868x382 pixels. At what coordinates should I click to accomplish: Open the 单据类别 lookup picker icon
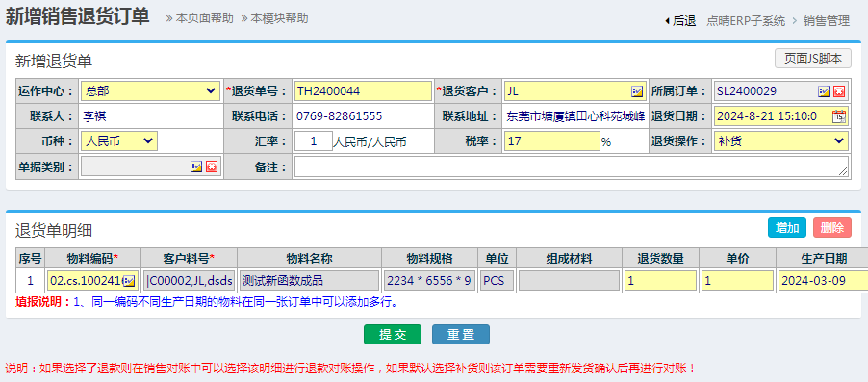pos(196,166)
